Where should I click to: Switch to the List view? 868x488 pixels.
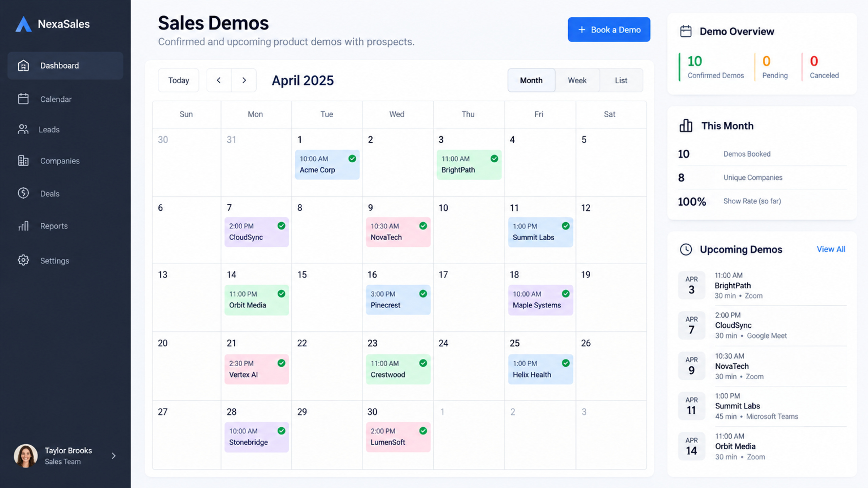pos(621,80)
